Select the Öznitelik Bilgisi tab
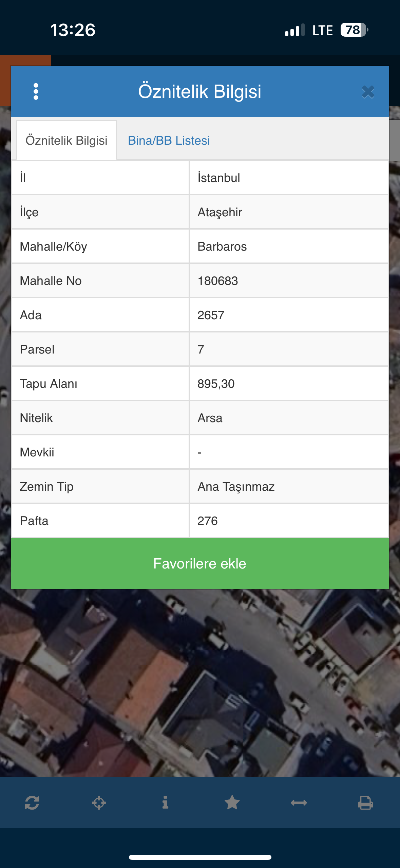Viewport: 400px width, 868px height. 66,141
